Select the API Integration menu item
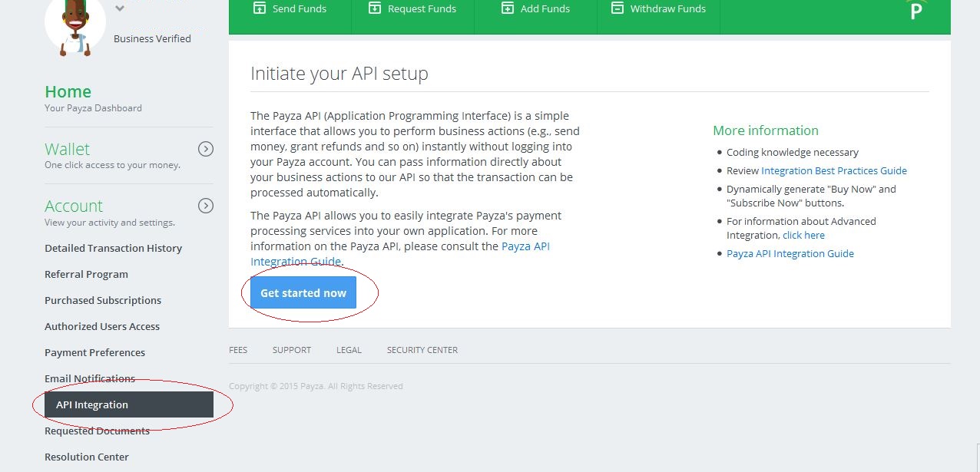The height and width of the screenshot is (472, 980). point(129,404)
